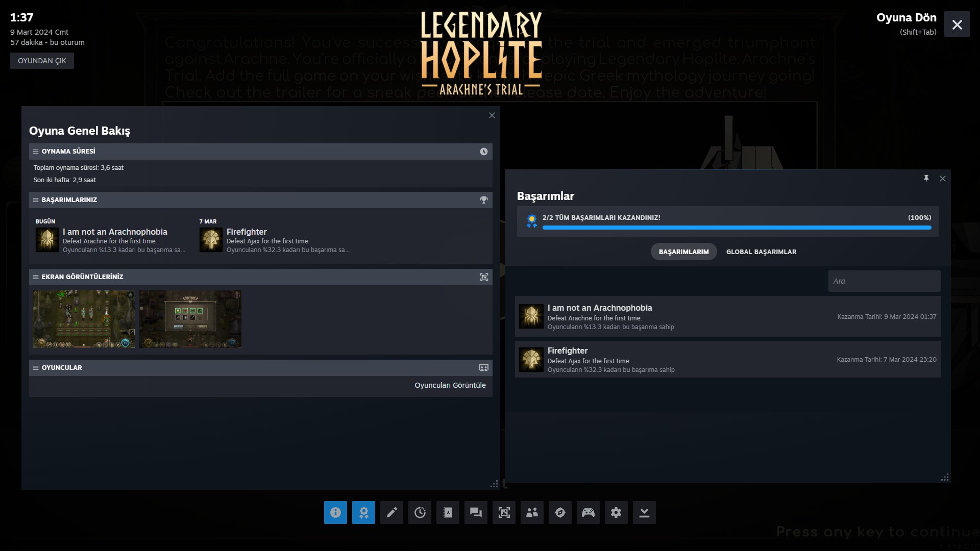Open the Notes pencil icon in overlay toolbar
The width and height of the screenshot is (980, 551).
tap(391, 512)
